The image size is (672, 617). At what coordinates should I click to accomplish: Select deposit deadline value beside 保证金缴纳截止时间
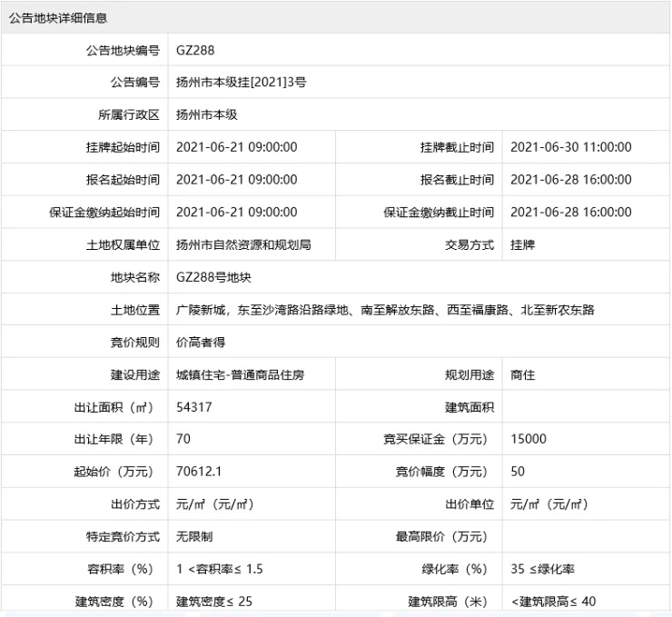(x=571, y=213)
